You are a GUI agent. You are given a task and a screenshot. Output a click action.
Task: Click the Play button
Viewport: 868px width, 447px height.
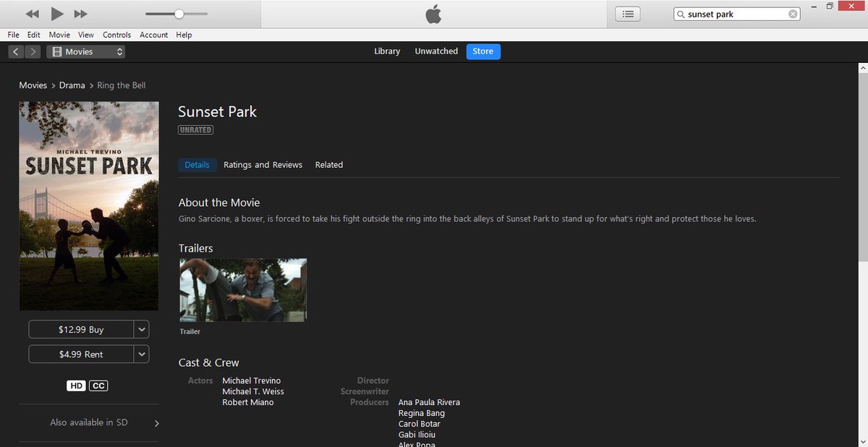tap(57, 14)
